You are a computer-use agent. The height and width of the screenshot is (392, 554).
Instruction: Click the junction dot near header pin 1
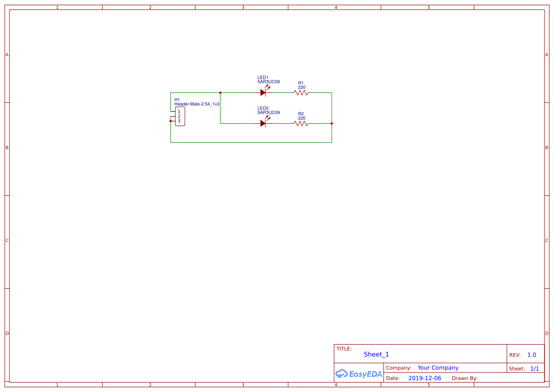[170, 120]
